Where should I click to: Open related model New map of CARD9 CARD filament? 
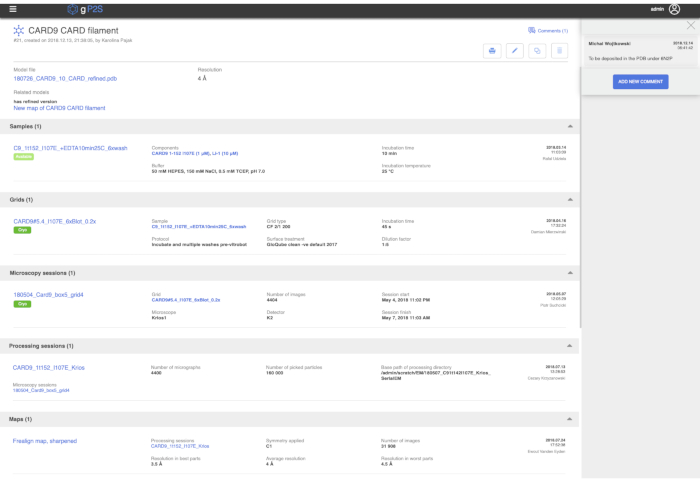click(x=59, y=107)
